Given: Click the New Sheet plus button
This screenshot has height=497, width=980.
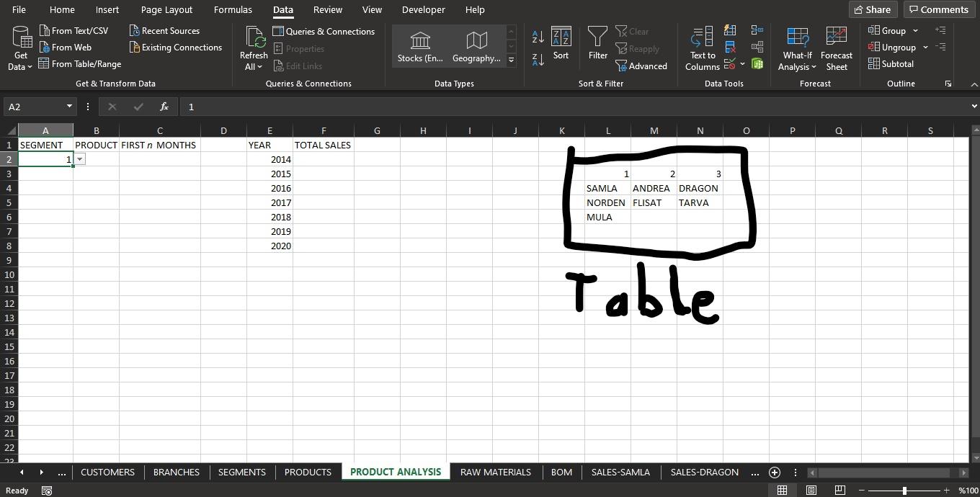Looking at the screenshot, I should tap(774, 473).
